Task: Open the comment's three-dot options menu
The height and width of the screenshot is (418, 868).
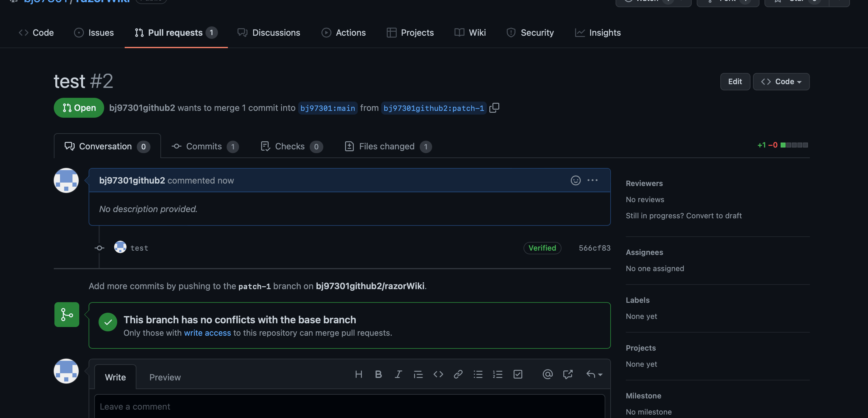Action: pos(592,180)
